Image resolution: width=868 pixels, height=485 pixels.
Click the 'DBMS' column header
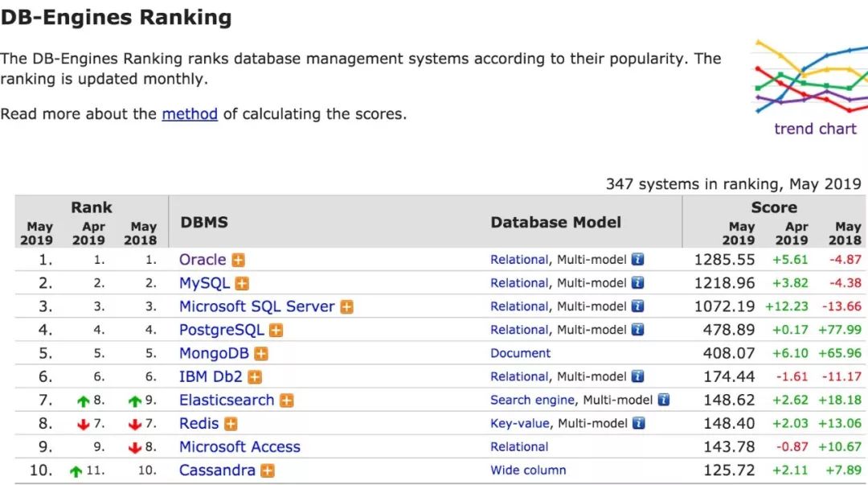click(x=204, y=222)
